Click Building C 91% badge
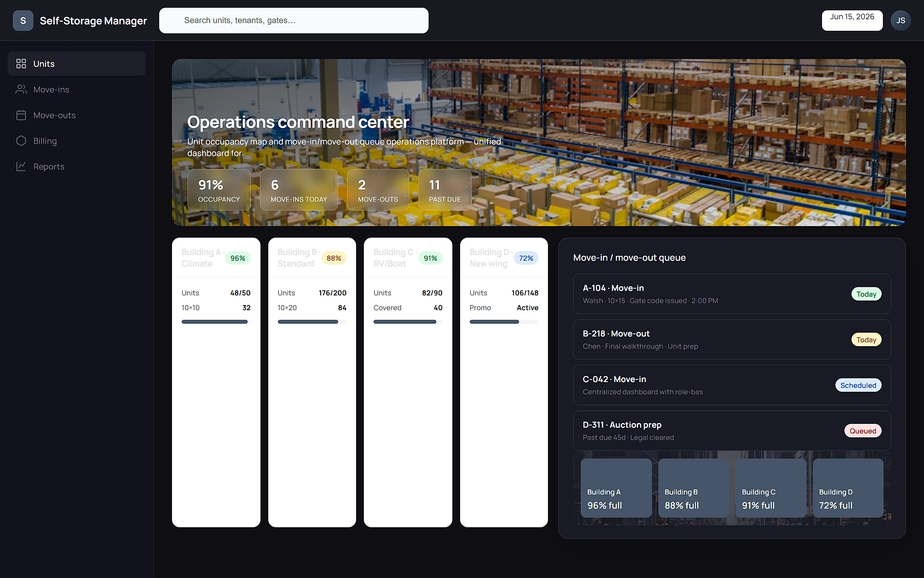Viewport: 924px width, 578px height. point(430,258)
